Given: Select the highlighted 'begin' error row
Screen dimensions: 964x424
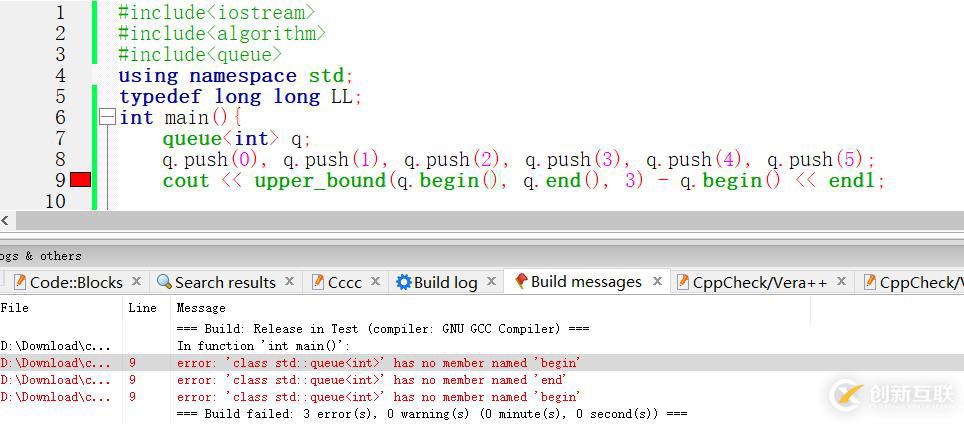Looking at the screenshot, I should 482,363.
